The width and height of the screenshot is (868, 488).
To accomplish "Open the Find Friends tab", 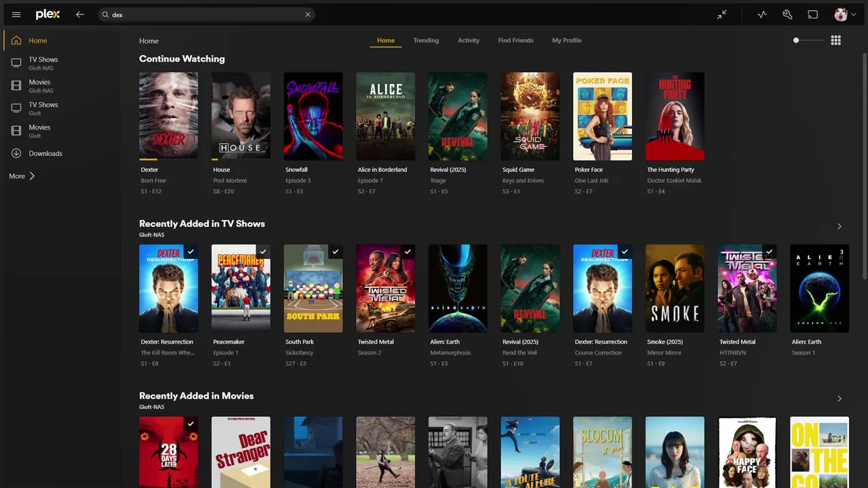I will pyautogui.click(x=515, y=41).
